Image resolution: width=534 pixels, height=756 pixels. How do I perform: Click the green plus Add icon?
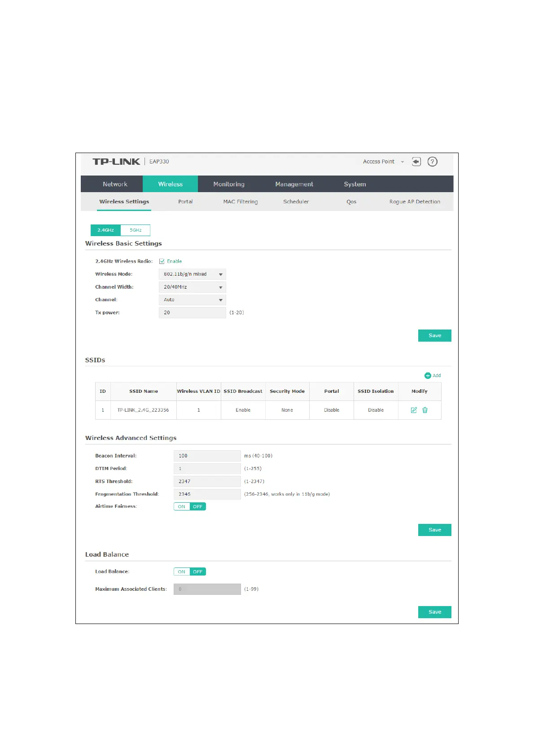[x=428, y=376]
